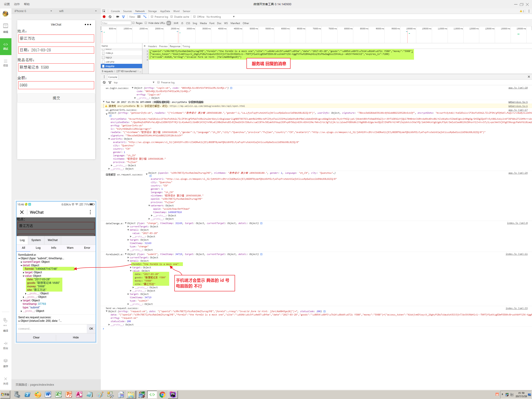
Task: Toggle the network filter funnel icon
Action: tap(123, 17)
